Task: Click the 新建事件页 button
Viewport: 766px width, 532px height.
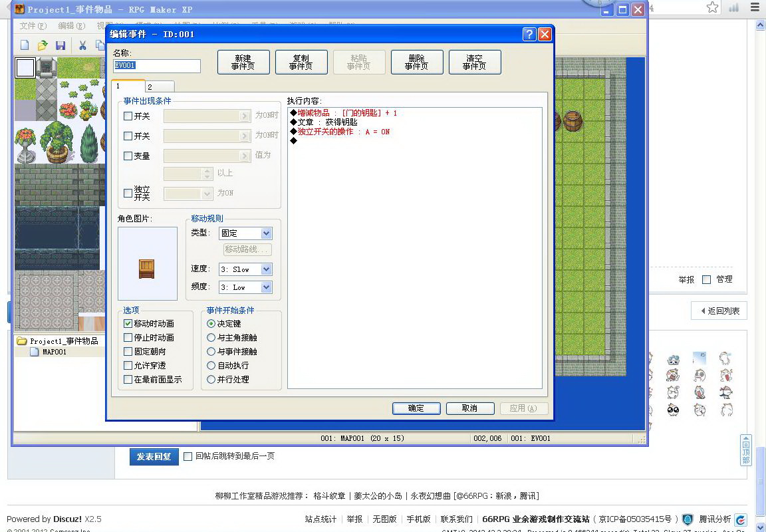Action: (x=243, y=62)
